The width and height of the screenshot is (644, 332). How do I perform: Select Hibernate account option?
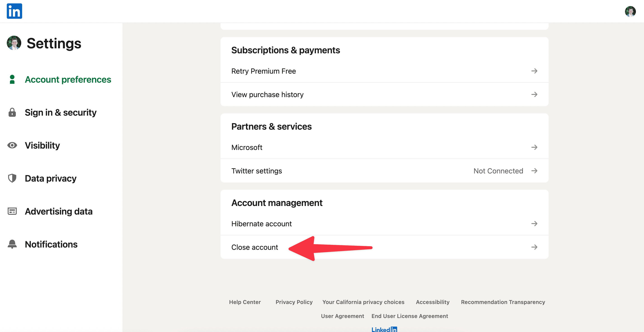(x=261, y=224)
